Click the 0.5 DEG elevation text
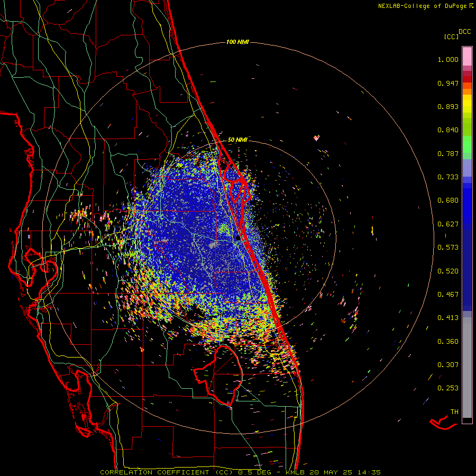476x476 pixels. pos(254,472)
